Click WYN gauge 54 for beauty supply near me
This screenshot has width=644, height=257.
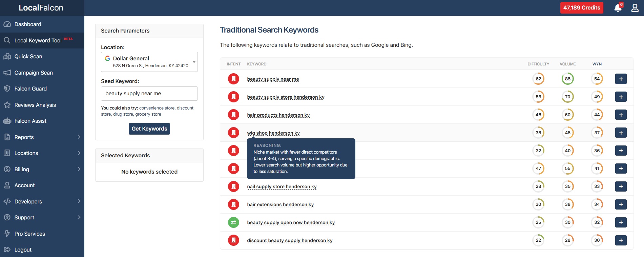pos(597,79)
